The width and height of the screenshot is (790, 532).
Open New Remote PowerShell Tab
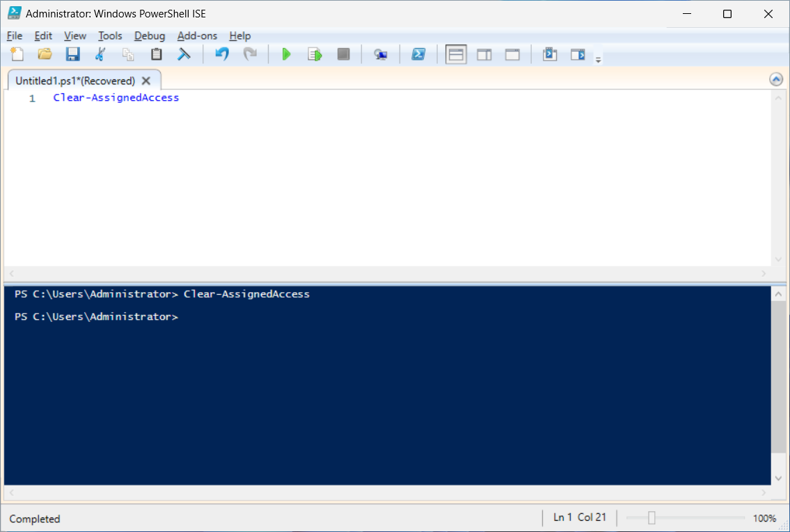[x=381, y=54]
